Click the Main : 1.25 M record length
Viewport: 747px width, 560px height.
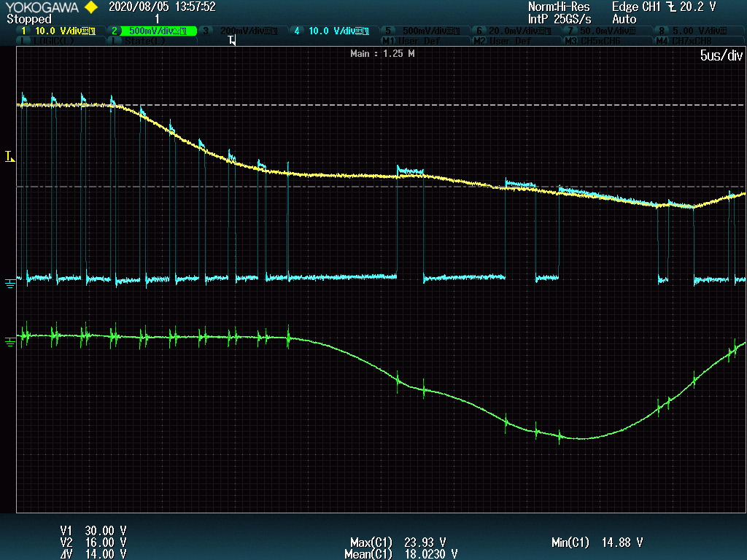(382, 54)
